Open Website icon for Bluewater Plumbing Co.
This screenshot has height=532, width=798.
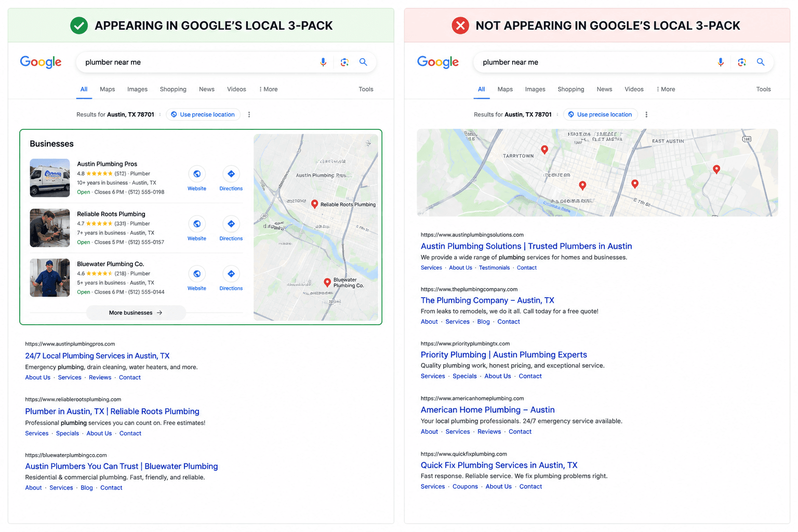[197, 274]
